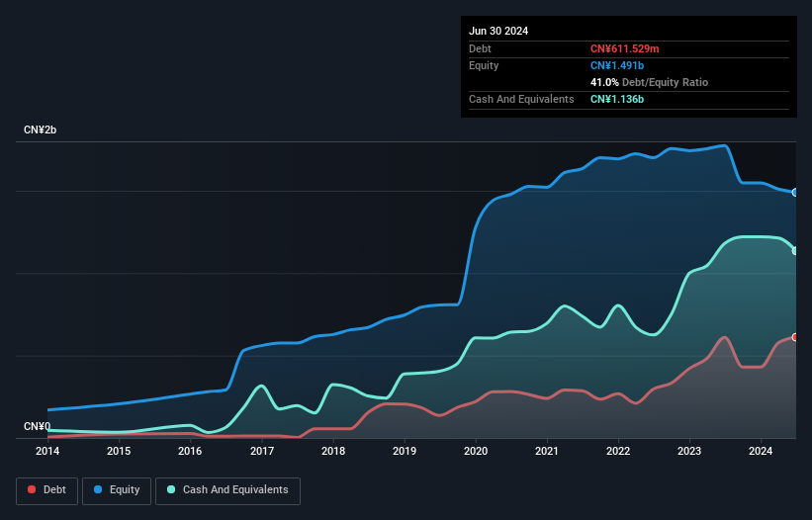812x520 pixels.
Task: Click the blue Equity endpoint marker on chart
Action: [794, 193]
